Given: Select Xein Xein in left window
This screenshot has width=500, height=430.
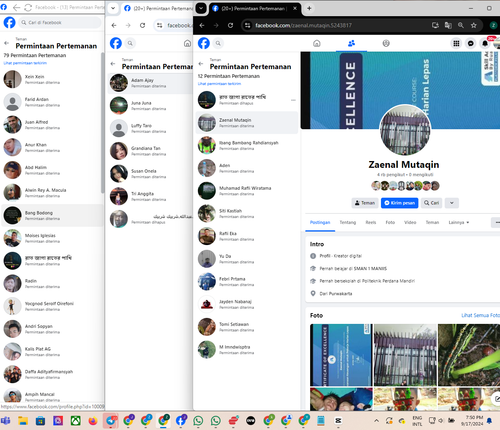Looking at the screenshot, I should [x=52, y=79].
